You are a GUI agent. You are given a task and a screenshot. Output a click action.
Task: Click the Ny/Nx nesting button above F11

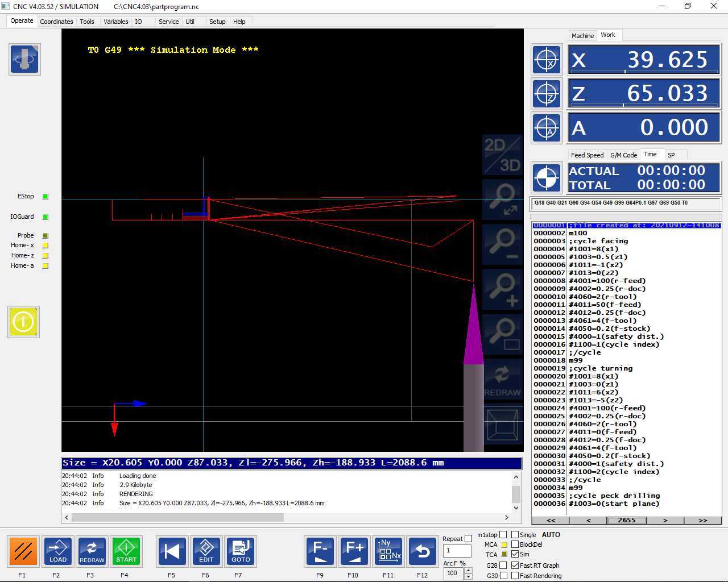[x=388, y=551]
